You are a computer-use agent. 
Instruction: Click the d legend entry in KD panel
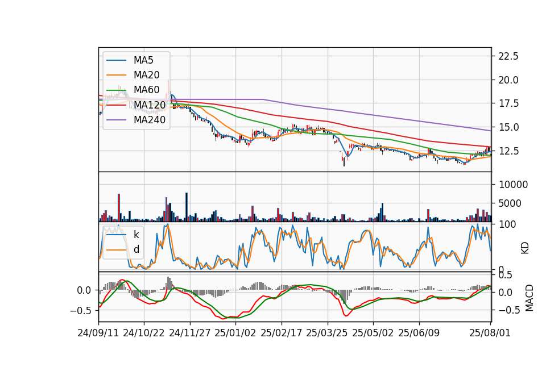pos(136,249)
